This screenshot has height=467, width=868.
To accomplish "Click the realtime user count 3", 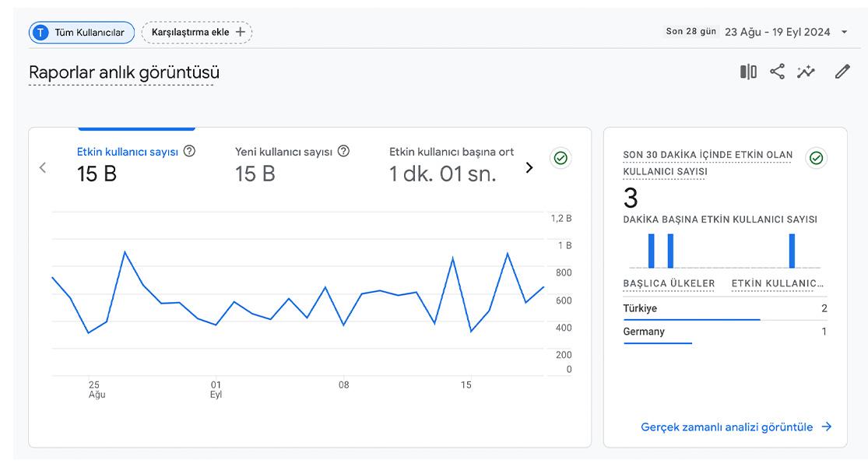I will (631, 198).
